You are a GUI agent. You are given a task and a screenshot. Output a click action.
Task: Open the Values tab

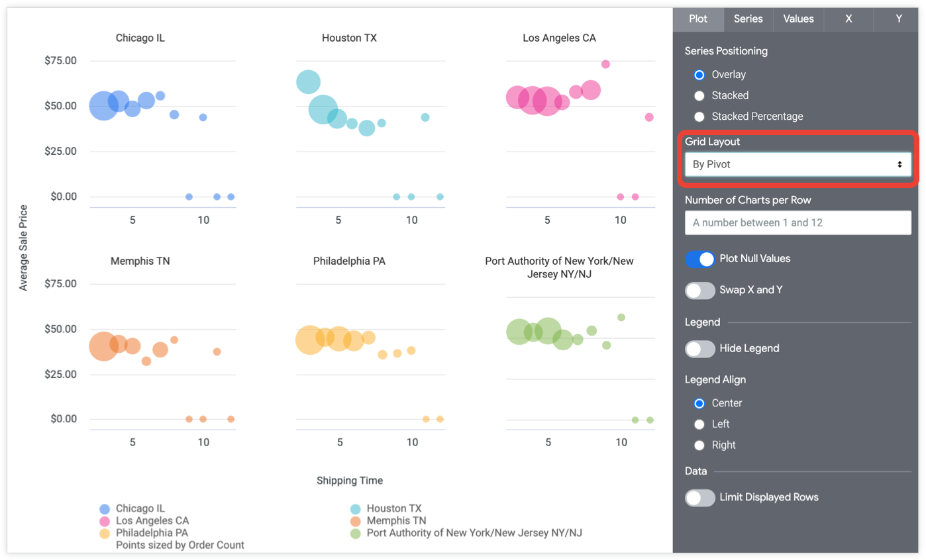click(798, 19)
